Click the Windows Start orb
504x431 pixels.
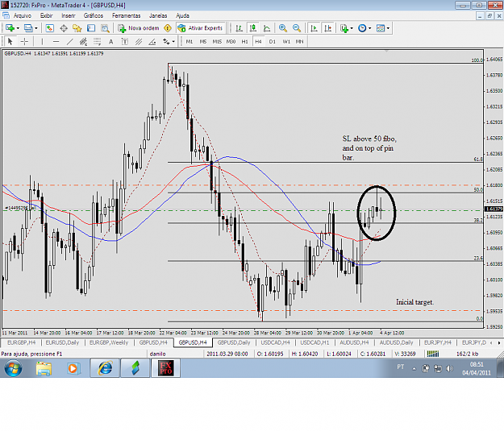tap(13, 368)
